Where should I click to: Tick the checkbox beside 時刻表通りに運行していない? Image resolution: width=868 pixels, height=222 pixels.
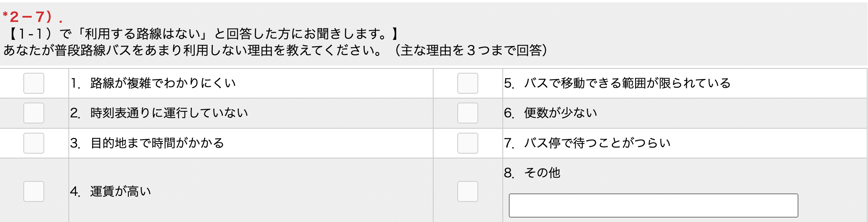click(34, 113)
